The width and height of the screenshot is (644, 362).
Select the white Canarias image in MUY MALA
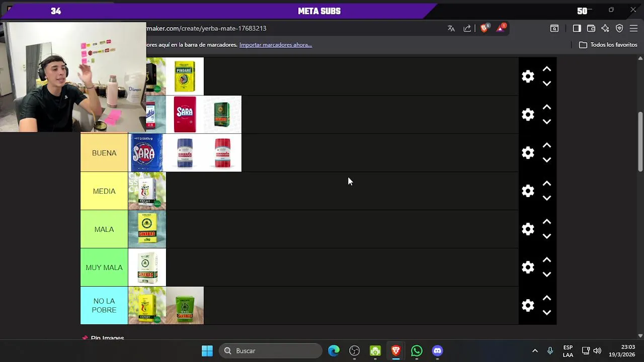coord(147,267)
